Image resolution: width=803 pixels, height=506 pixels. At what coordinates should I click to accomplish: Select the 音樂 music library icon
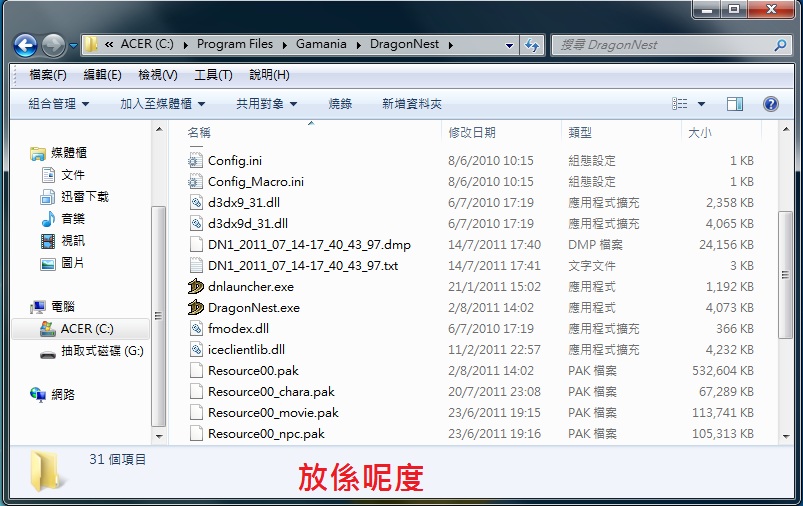48,219
